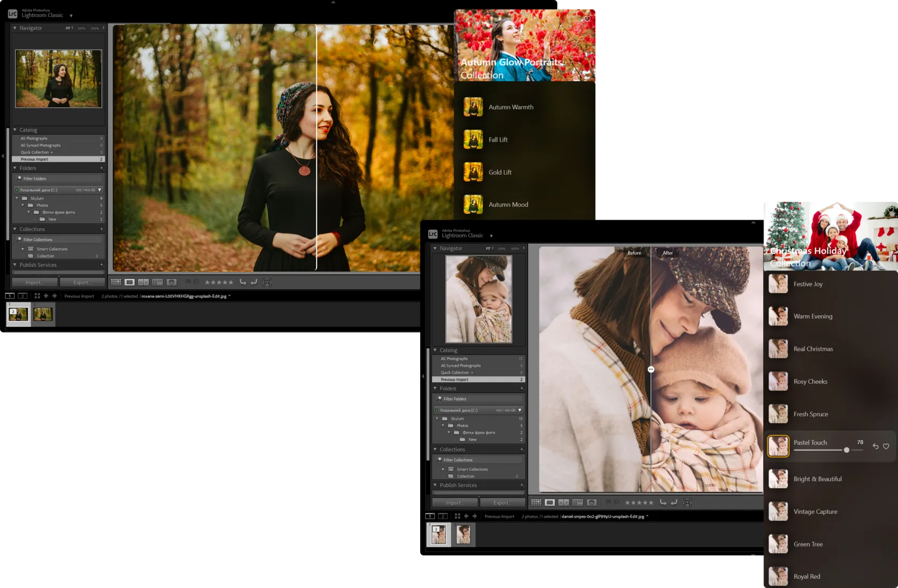
Task: Open Compare XY view in baby photo window
Action: coord(563,502)
